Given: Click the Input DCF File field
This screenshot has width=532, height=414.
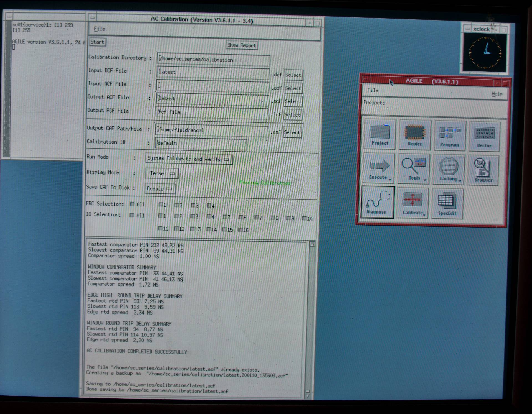Looking at the screenshot, I should [x=213, y=72].
